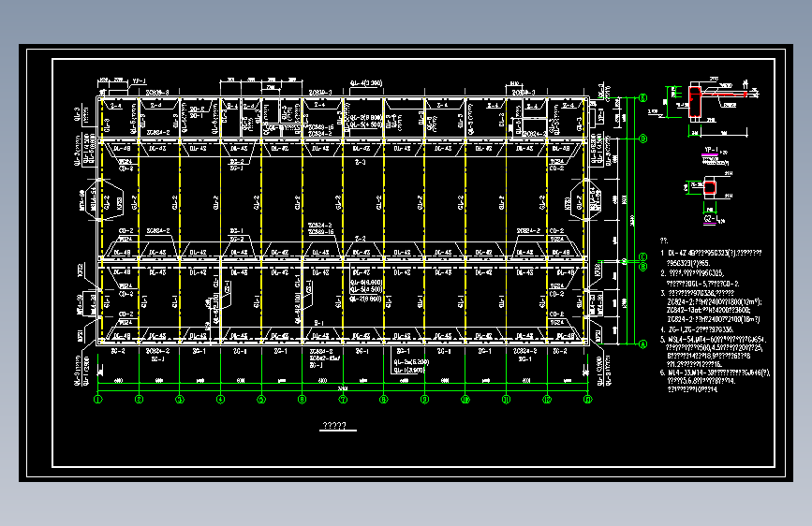Click note 5 starting 'MSL4-54'
The image size is (812, 526).
713,340
